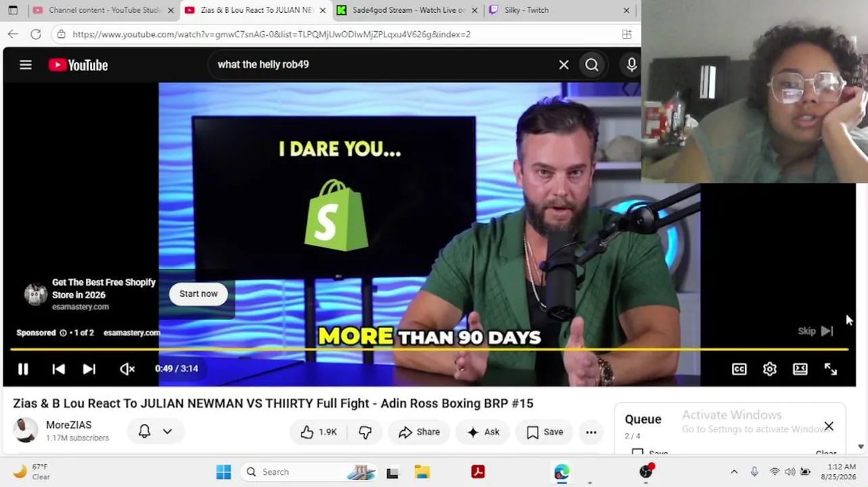Close the Channel content tab

(171, 10)
